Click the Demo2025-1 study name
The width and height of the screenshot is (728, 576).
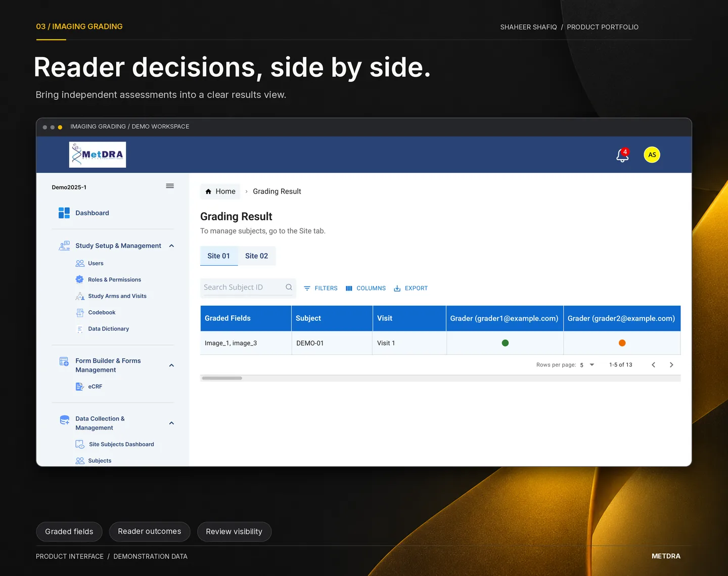tap(69, 187)
